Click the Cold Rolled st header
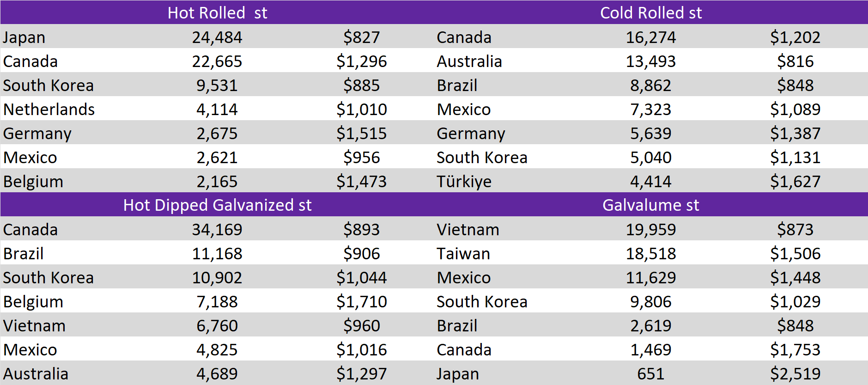 (650, 12)
